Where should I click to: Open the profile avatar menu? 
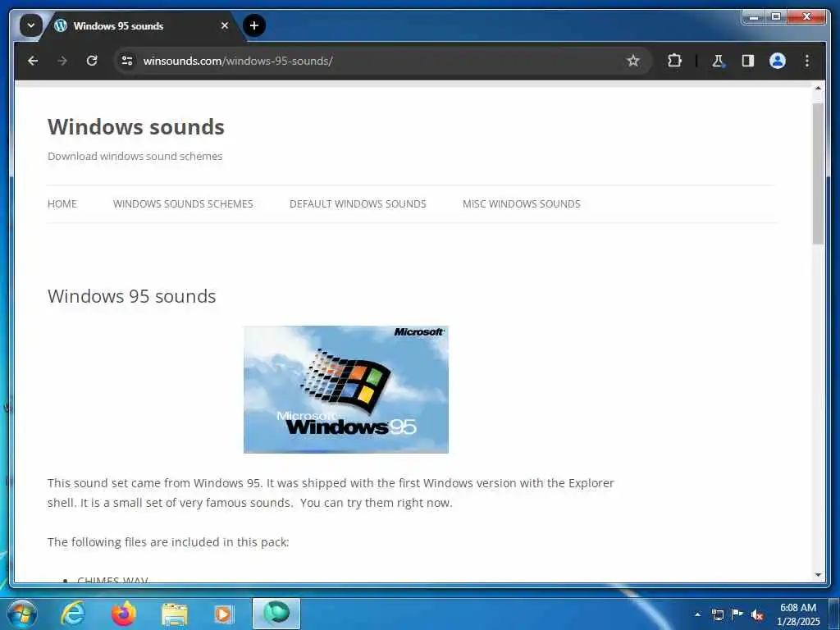click(778, 61)
